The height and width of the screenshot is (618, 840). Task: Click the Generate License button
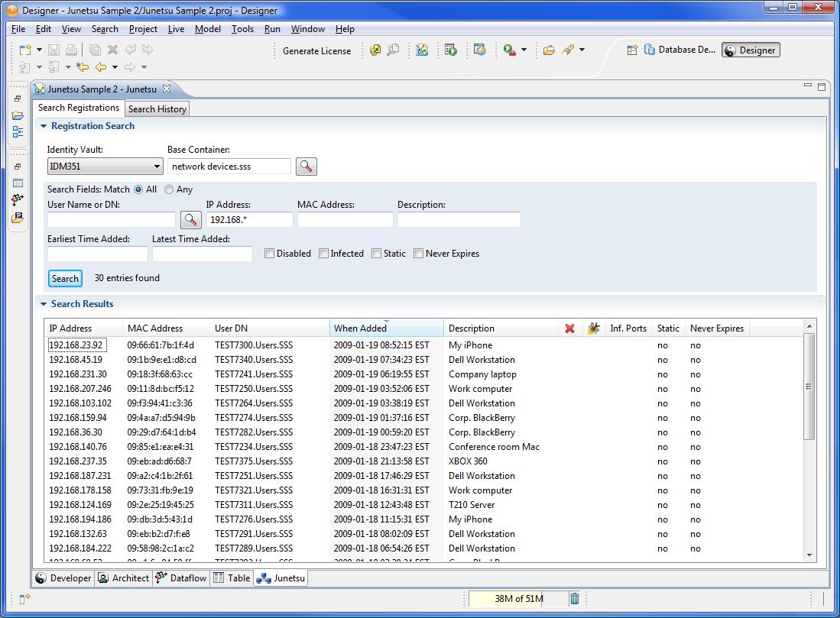point(316,51)
